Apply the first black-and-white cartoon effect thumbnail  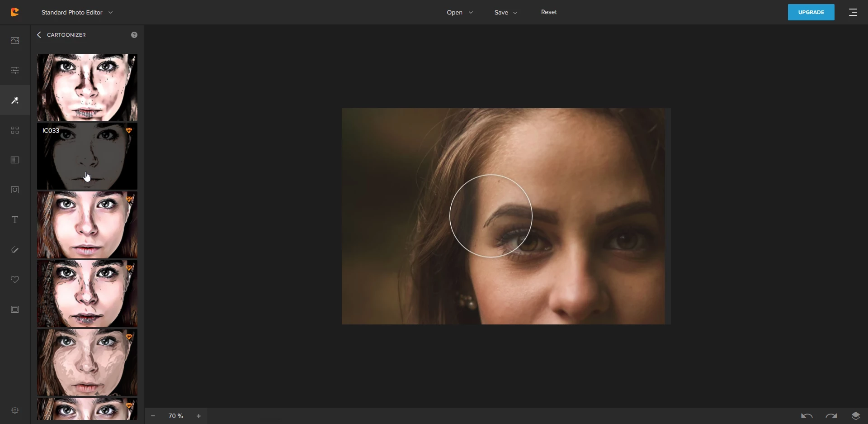(x=87, y=87)
